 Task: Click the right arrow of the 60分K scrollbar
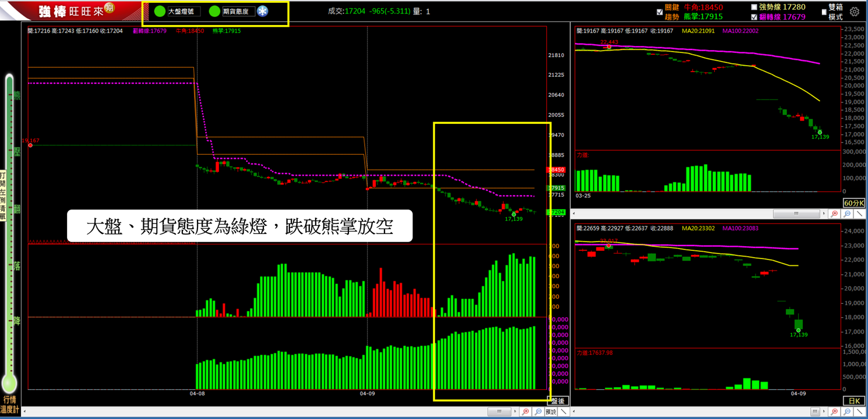coord(824,214)
